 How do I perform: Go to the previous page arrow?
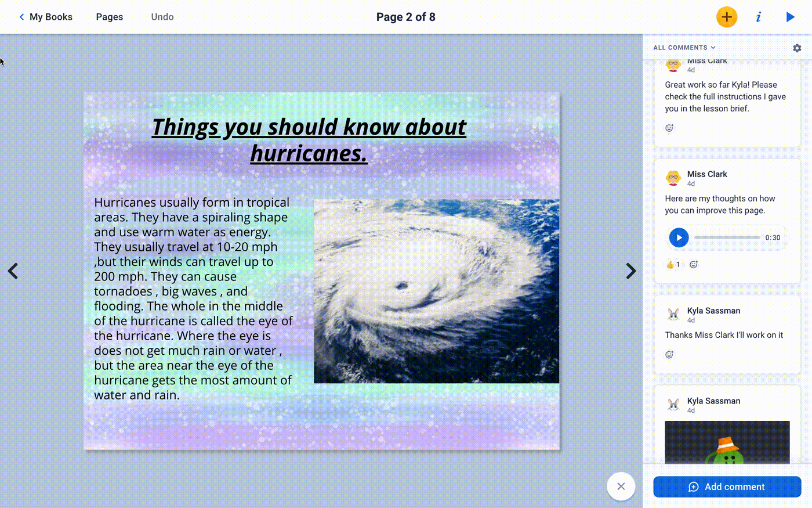pos(13,271)
